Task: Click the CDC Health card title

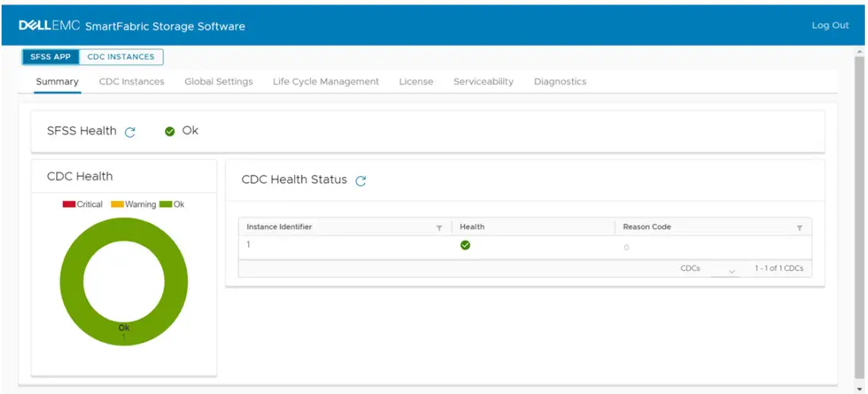Action: tap(79, 176)
